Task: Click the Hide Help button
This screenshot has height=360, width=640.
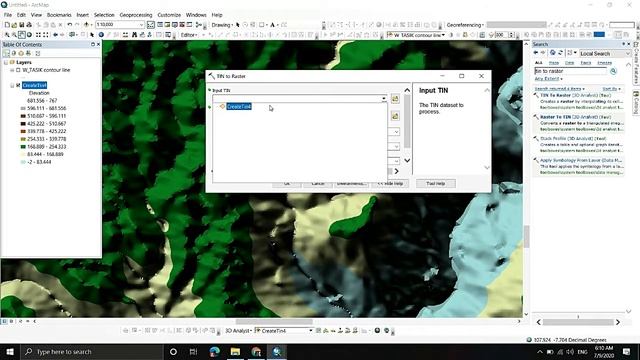Action: (390, 184)
